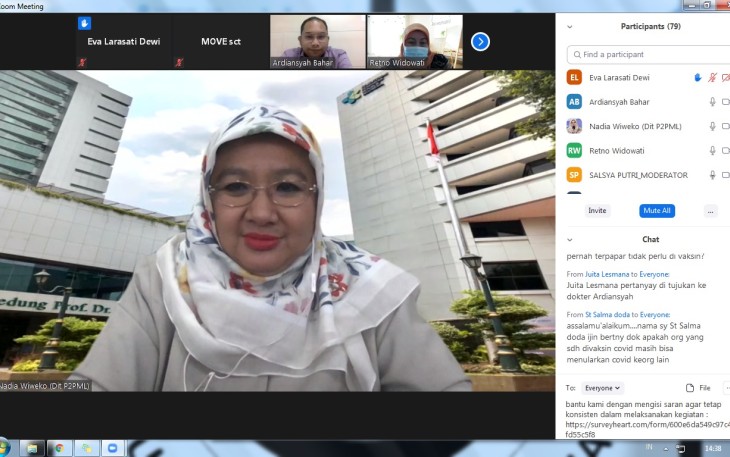Collapse the Participants panel chevron
The image size is (730, 457).
click(569, 27)
